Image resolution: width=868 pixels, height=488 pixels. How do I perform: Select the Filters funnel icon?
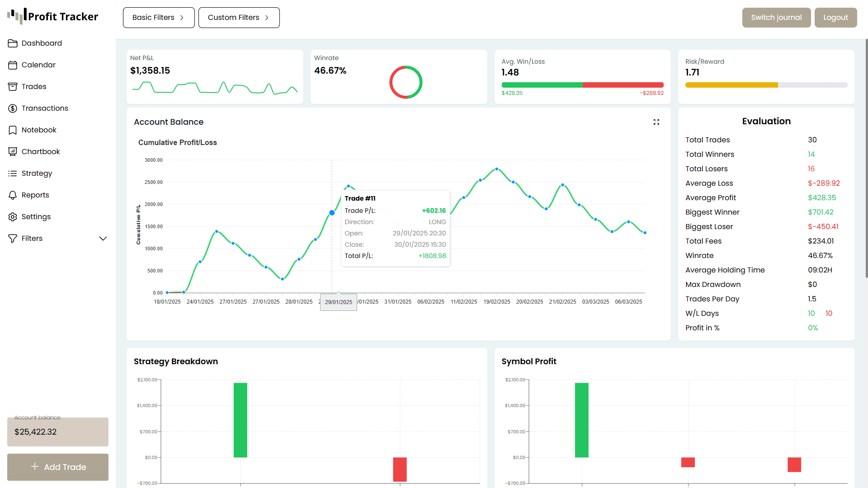(x=13, y=238)
